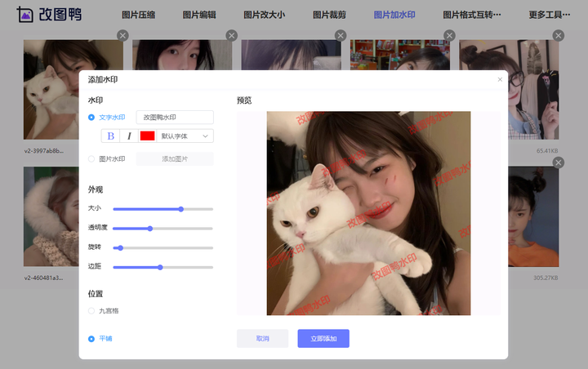
Task: Switch to the 图片压缩 tab
Action: point(138,15)
